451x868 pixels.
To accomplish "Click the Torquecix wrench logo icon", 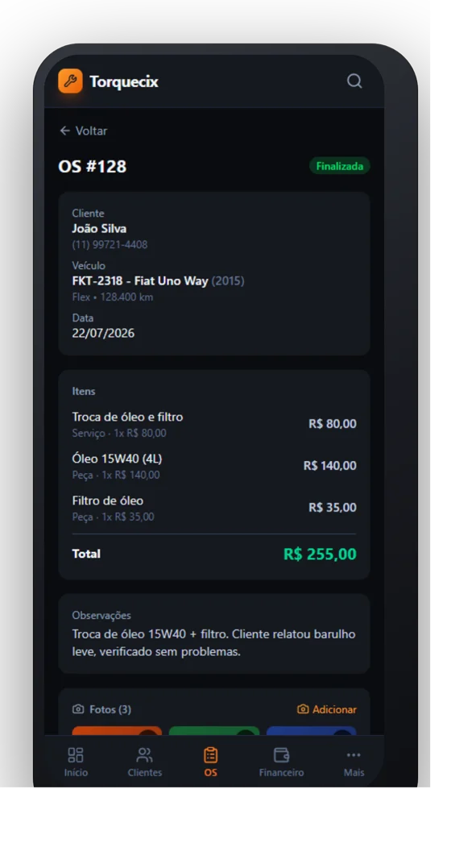I will (70, 81).
